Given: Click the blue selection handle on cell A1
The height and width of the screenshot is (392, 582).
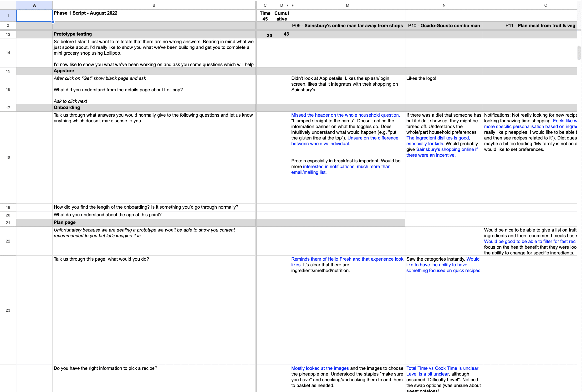Looking at the screenshot, I should [53, 22].
